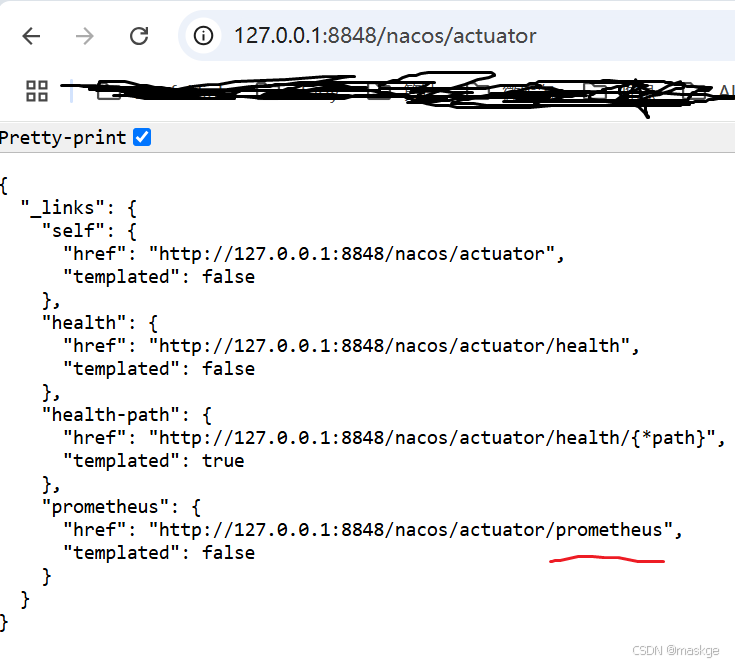Click the href URL ending in health/{*path}
Image resolution: width=735 pixels, height=663 pixels.
pos(432,438)
